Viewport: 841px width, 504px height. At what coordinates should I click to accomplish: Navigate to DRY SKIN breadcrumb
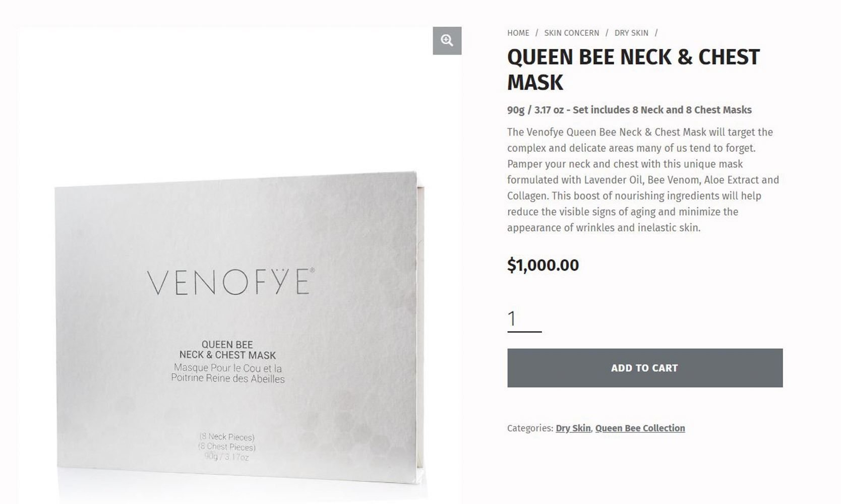point(631,33)
